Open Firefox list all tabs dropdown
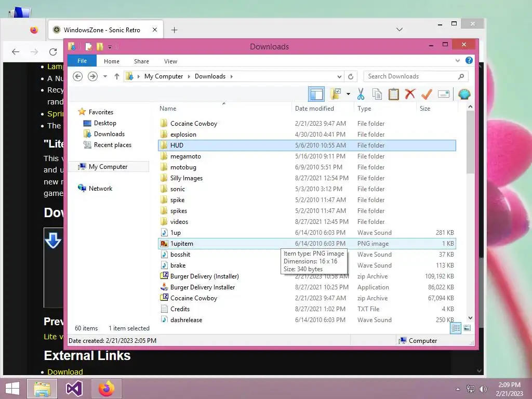 [x=400, y=30]
